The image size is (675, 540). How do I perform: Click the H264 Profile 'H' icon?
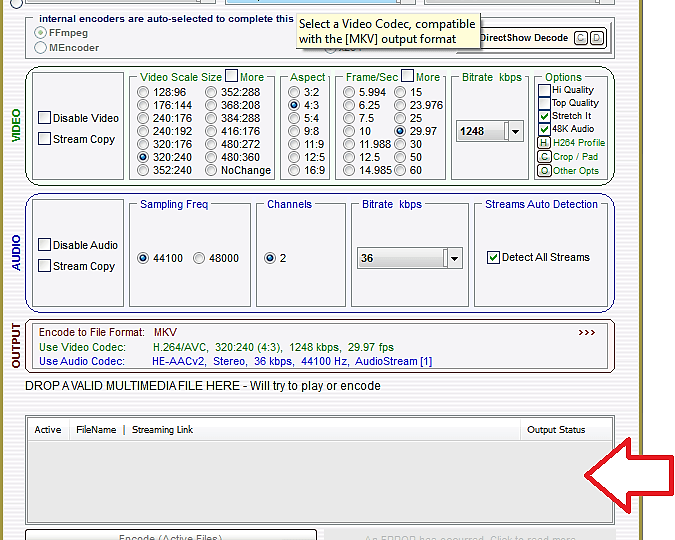point(544,143)
